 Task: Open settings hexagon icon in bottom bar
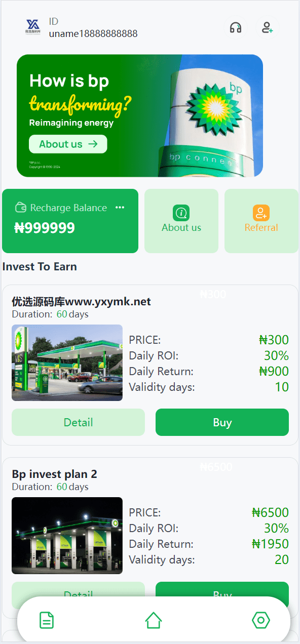tap(261, 620)
